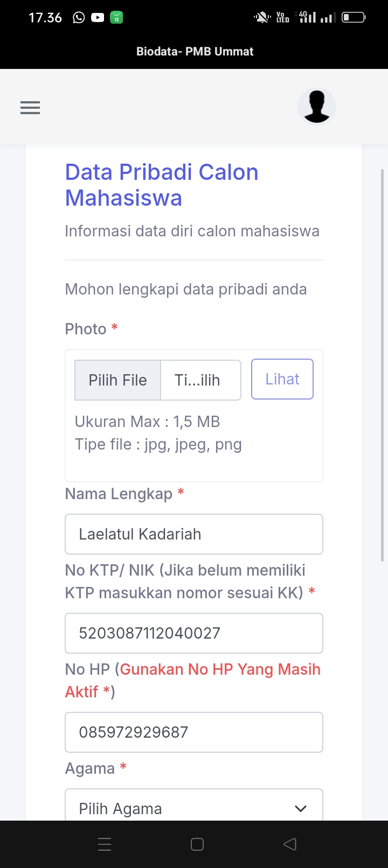
Task: Tap the muted vibration status icon
Action: pos(262,18)
